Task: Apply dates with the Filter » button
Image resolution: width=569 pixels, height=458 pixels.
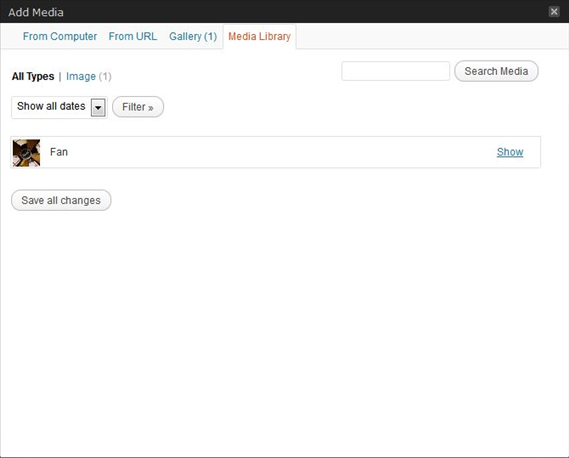Action: click(x=138, y=107)
